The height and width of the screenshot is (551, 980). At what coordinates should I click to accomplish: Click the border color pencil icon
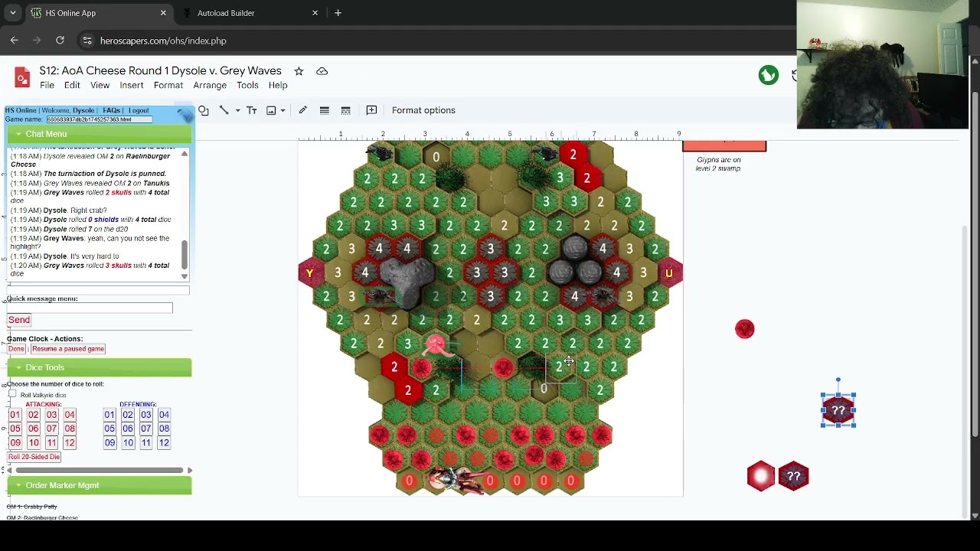[303, 110]
